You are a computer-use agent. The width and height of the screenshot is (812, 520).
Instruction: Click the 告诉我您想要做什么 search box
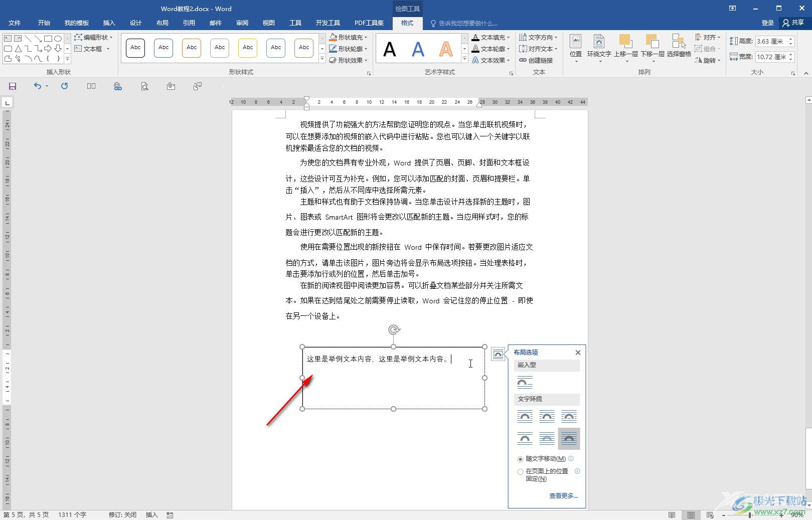pyautogui.click(x=464, y=23)
